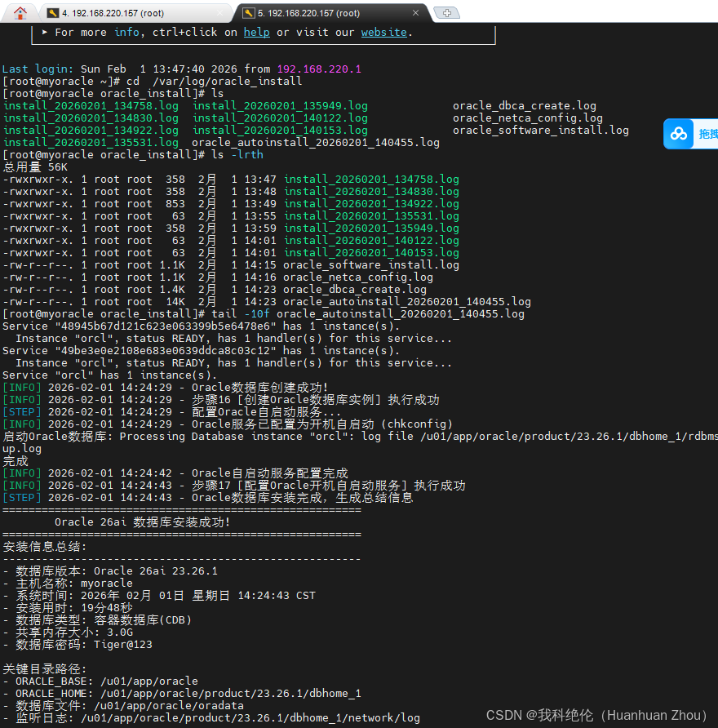Select install_20260201_140122.log in ls -lrth list
The height and width of the screenshot is (728, 718).
click(371, 240)
